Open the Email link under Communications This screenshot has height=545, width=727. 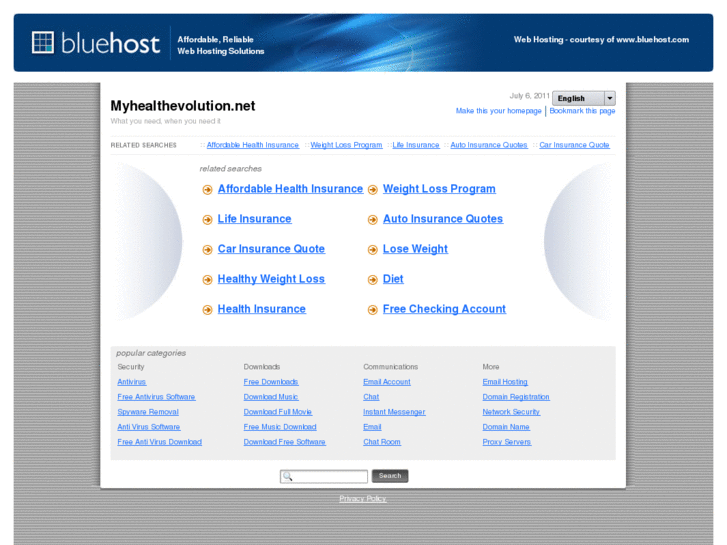point(372,427)
